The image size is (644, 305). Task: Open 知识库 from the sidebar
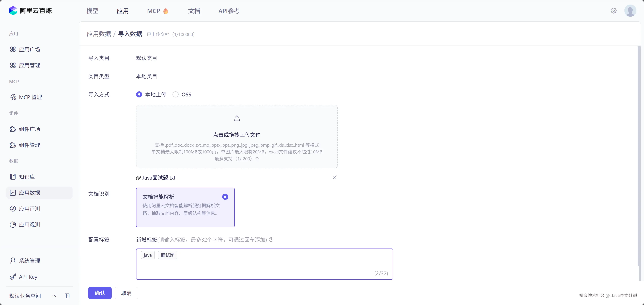coord(27,177)
